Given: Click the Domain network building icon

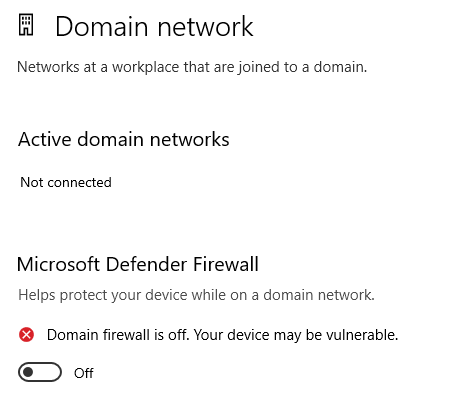Looking at the screenshot, I should pos(26,24).
